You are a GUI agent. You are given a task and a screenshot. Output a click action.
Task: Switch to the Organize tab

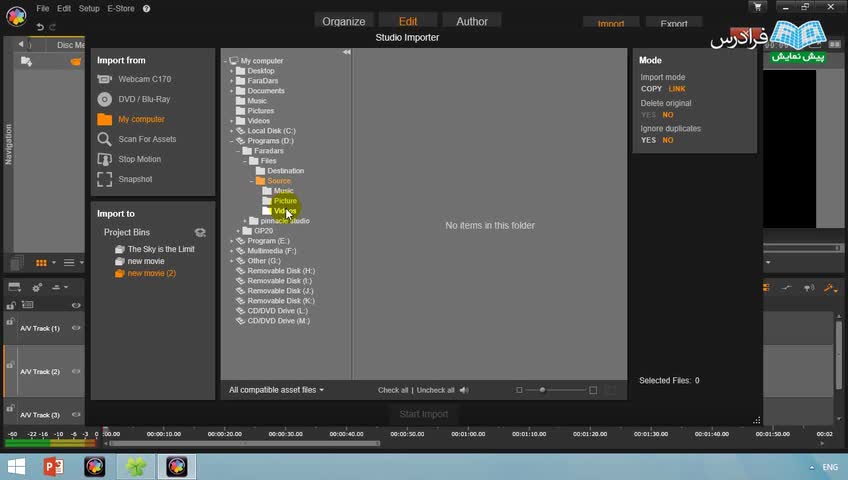click(344, 21)
